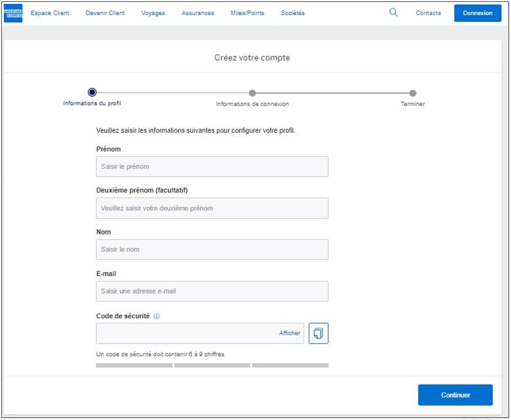Click the Contacts link
The image size is (511, 420).
click(x=428, y=13)
